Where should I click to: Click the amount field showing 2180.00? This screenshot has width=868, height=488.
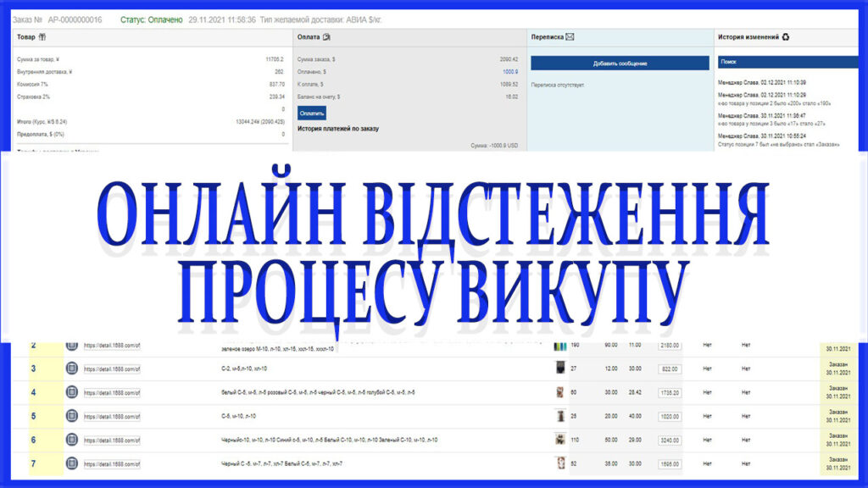coord(670,346)
